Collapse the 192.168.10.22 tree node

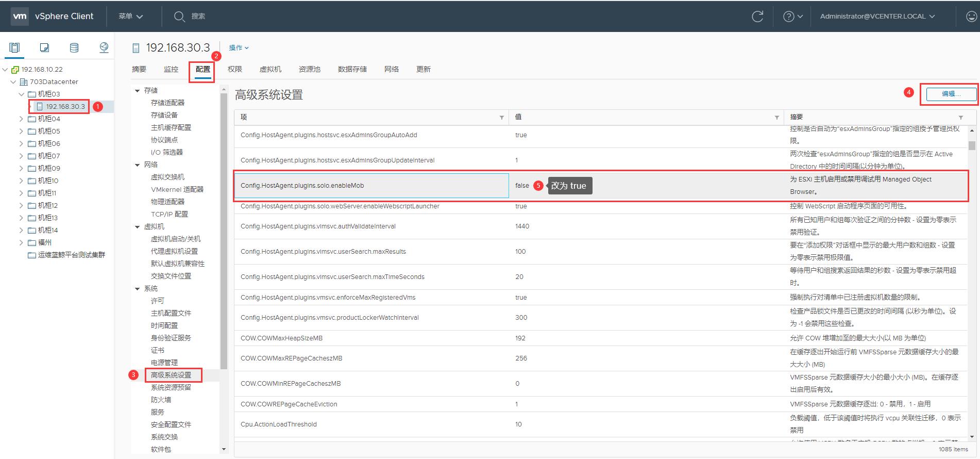click(6, 70)
